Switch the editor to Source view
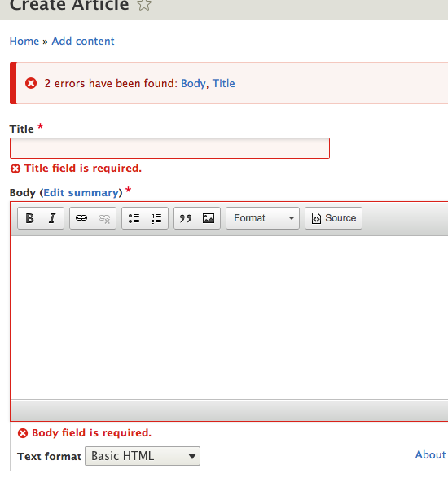 tap(333, 218)
